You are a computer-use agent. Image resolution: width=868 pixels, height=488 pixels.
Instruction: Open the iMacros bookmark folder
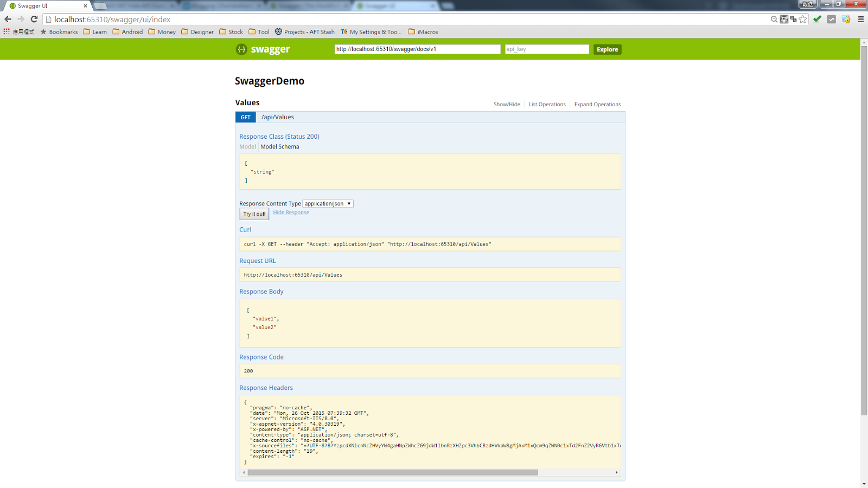[x=423, y=31]
